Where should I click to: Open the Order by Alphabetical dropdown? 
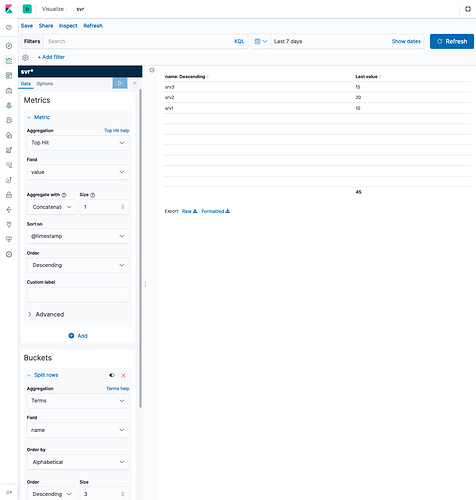78,462
